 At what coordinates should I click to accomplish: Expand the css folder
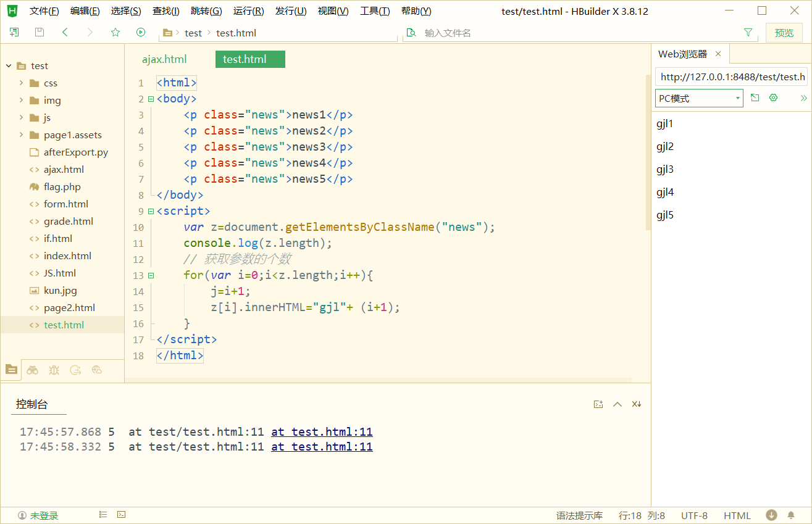point(21,83)
